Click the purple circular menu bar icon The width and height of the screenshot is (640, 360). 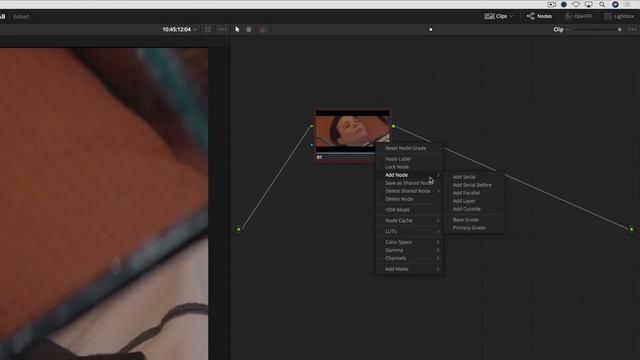615,4
